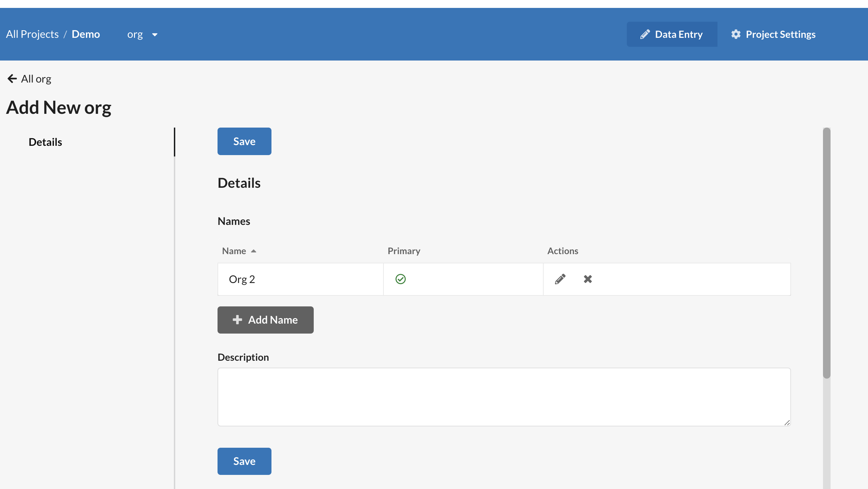Remove the Org 2 name with X icon
This screenshot has width=868, height=489.
tap(588, 279)
